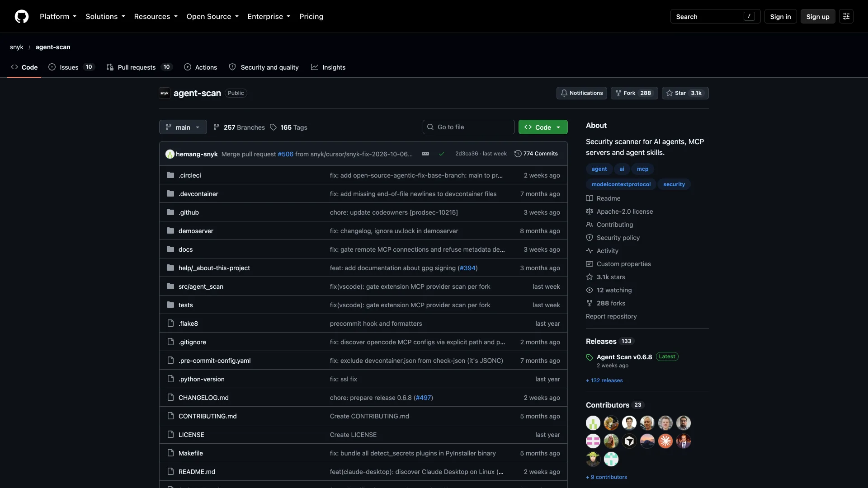Open the Contributing link in About
868x488 pixels.
609,225
